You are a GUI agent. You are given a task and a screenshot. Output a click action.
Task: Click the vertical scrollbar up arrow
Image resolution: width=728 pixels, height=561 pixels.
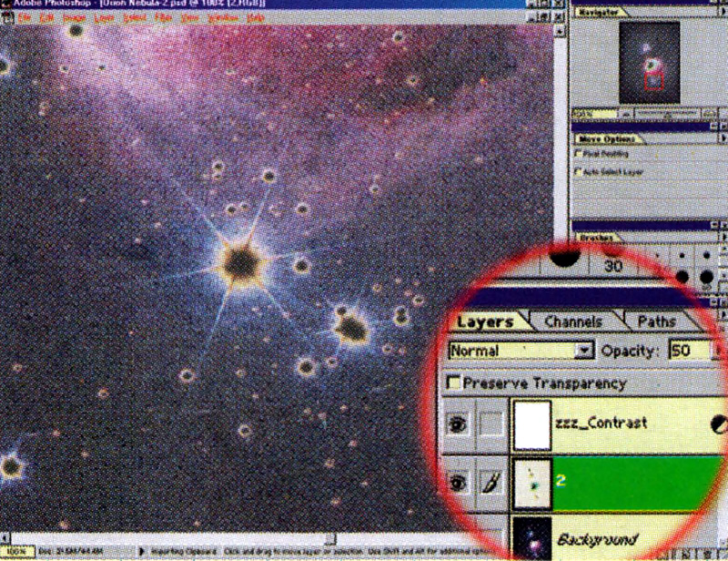click(x=560, y=32)
